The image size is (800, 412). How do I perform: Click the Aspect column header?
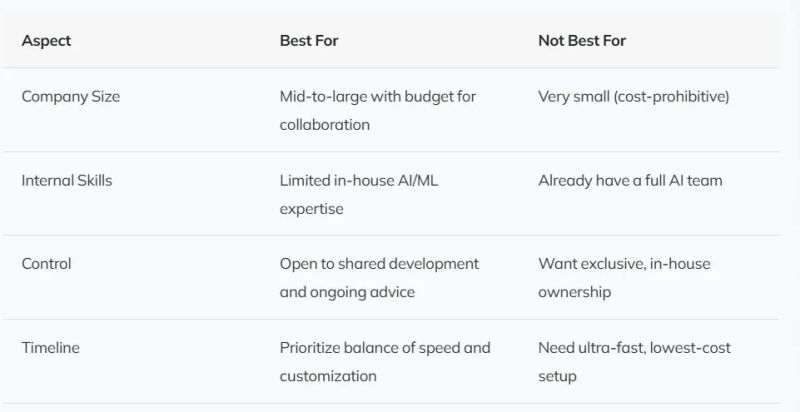click(x=46, y=41)
